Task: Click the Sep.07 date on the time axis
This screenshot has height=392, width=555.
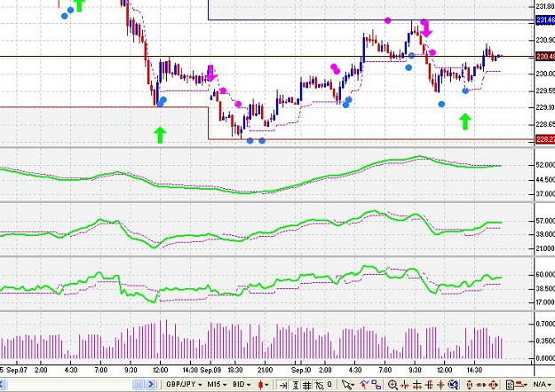Action: coord(17,370)
